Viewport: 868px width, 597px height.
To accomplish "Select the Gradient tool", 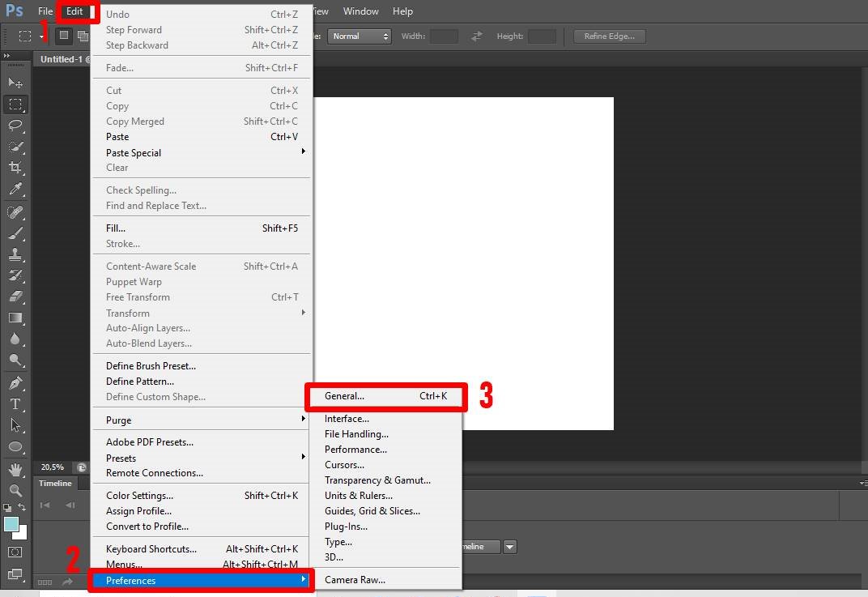I will pyautogui.click(x=15, y=318).
